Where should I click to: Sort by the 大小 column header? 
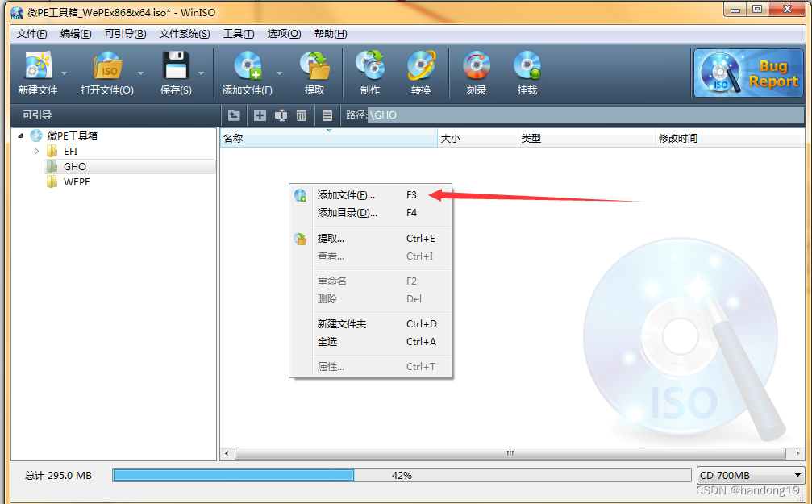pos(478,139)
